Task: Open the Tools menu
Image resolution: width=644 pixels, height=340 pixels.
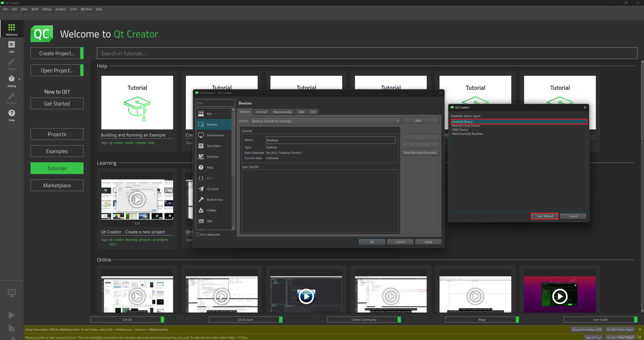Action: tap(73, 9)
